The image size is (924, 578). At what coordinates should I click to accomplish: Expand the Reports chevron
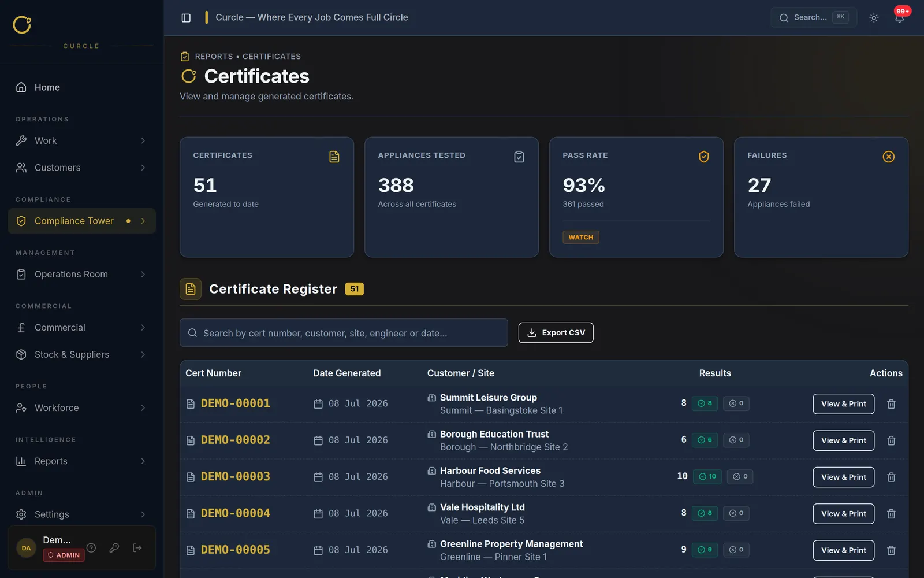[143, 461]
